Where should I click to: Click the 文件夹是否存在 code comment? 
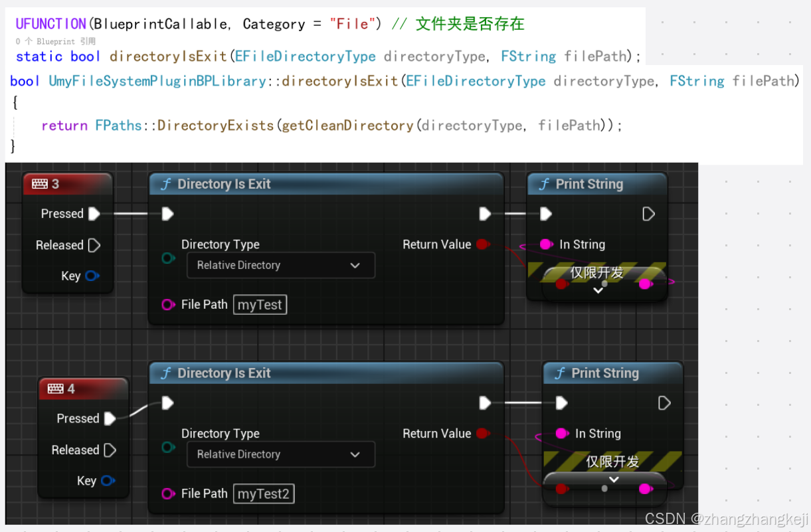point(470,24)
